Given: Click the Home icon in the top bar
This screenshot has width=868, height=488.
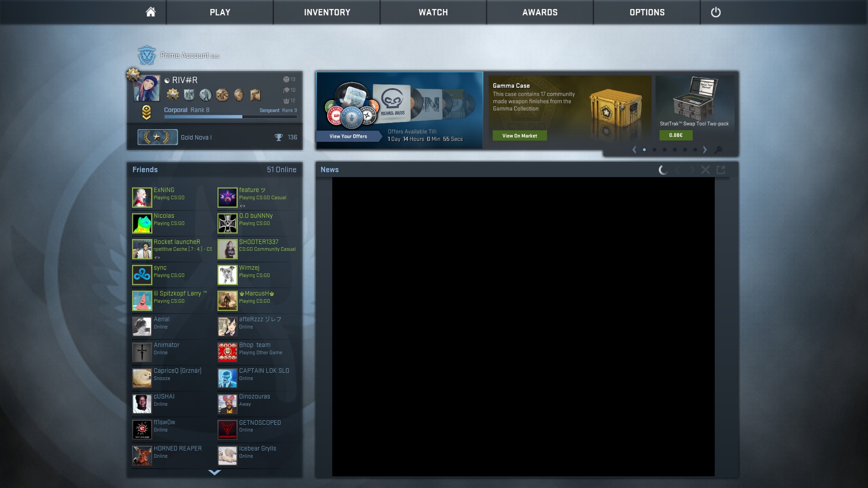Looking at the screenshot, I should pyautogui.click(x=151, y=12).
